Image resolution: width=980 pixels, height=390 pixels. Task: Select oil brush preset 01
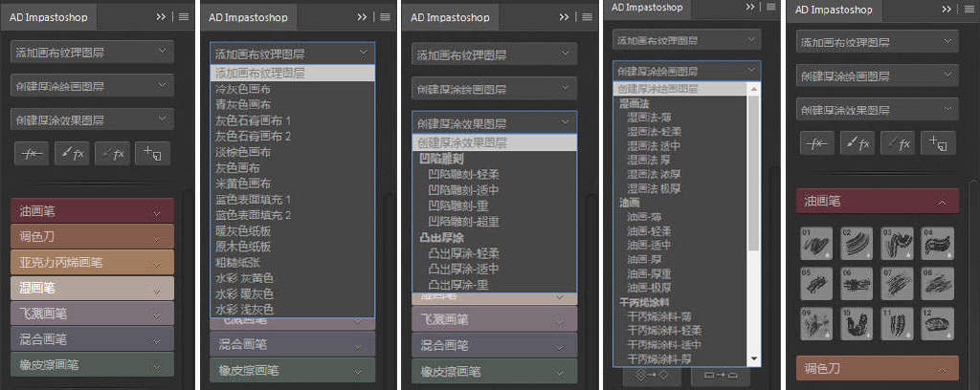pos(816,243)
